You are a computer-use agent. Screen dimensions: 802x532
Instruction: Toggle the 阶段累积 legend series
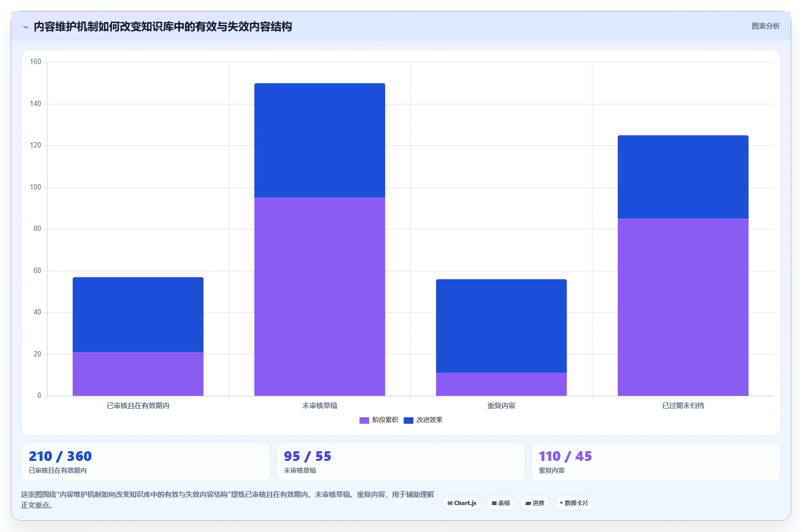tap(379, 420)
